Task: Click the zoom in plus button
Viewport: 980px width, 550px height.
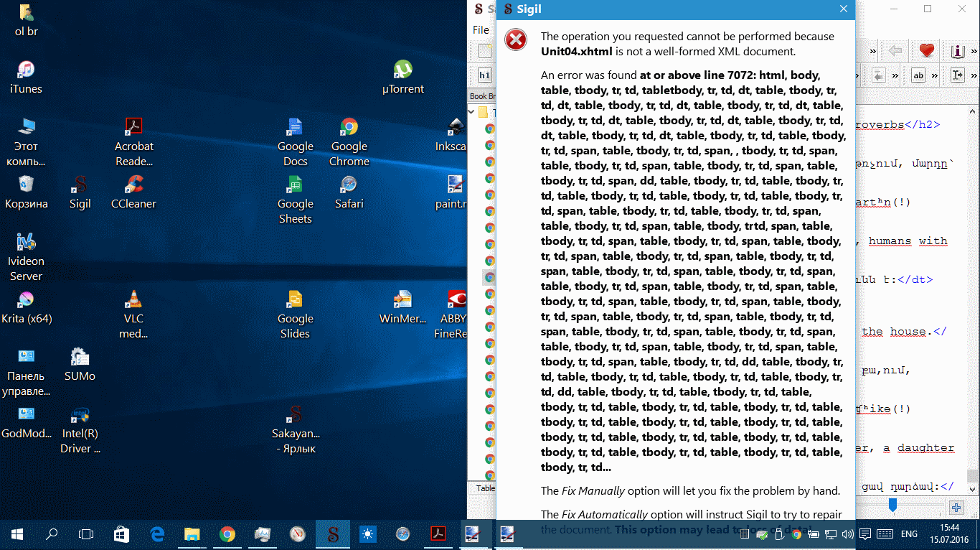Action: (956, 508)
